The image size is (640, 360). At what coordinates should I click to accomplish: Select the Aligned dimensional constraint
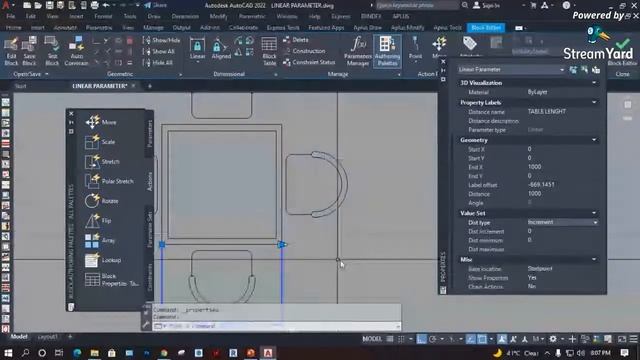221,49
